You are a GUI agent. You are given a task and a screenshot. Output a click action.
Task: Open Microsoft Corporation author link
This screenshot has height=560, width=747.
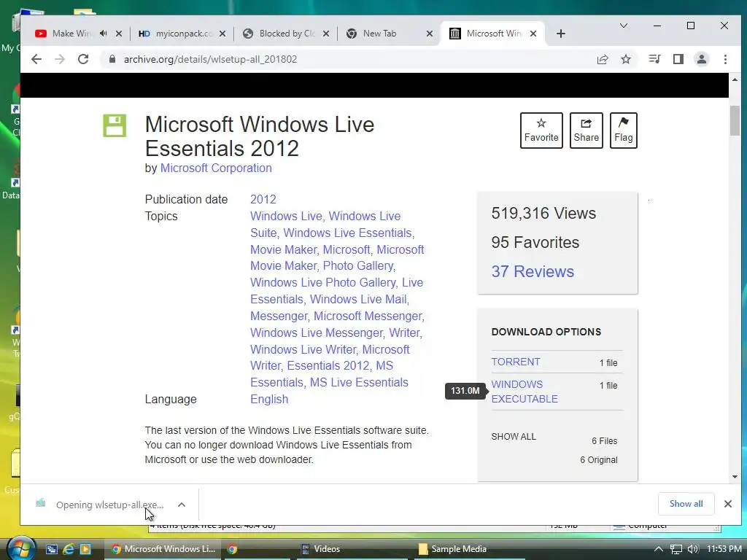[x=216, y=168]
